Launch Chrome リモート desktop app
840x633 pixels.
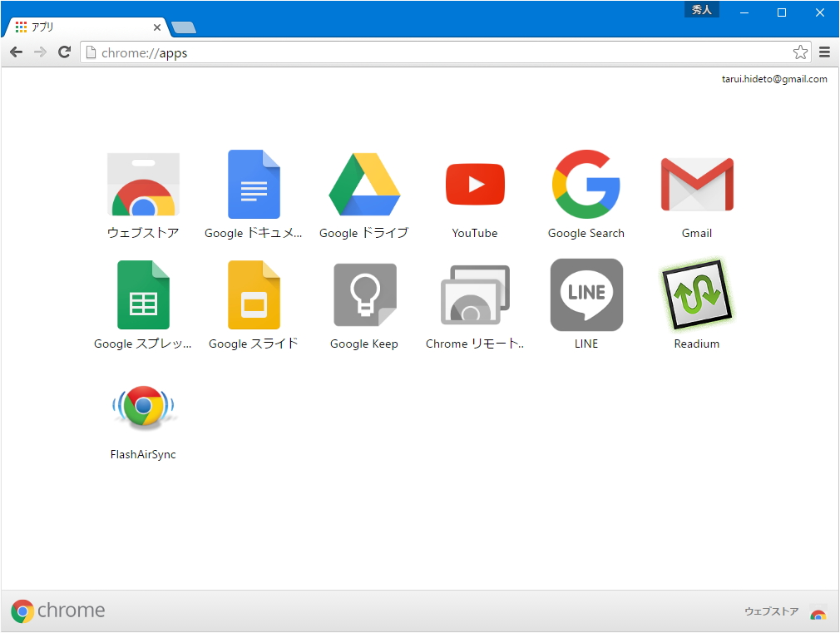(x=475, y=294)
